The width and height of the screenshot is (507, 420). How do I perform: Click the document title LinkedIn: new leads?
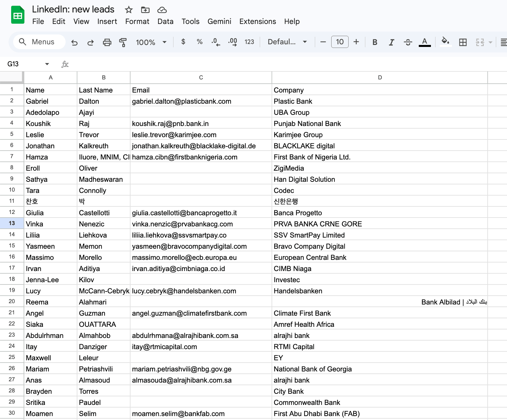73,10
